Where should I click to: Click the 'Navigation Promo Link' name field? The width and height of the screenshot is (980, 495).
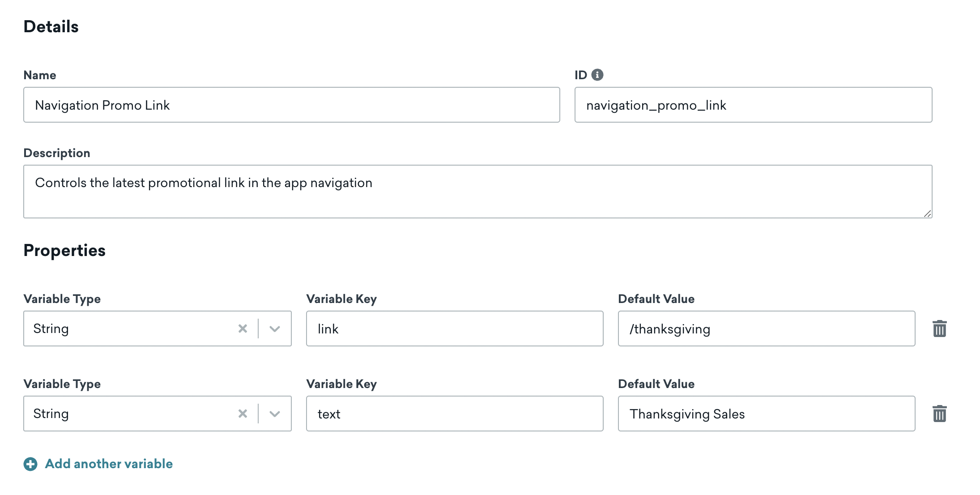(x=292, y=105)
